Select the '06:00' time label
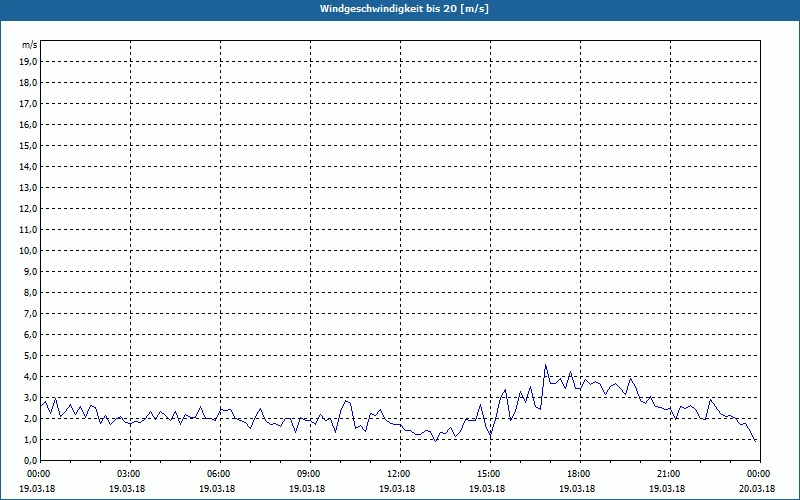The image size is (800, 500). click(x=217, y=474)
